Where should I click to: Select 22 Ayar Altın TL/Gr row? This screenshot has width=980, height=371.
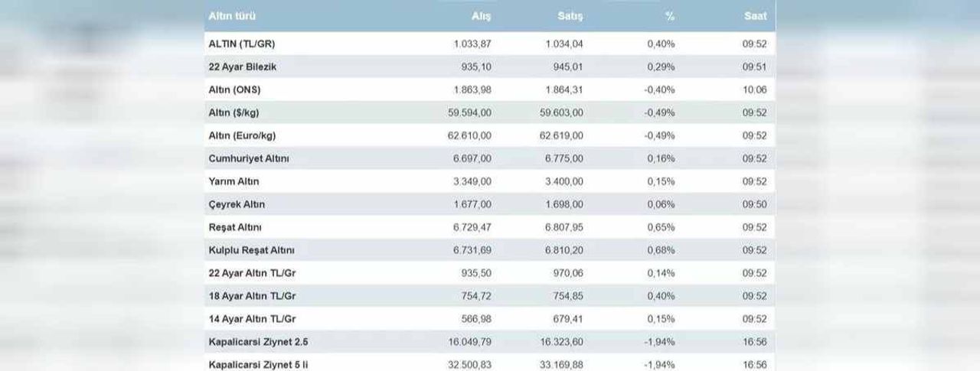coord(490,273)
